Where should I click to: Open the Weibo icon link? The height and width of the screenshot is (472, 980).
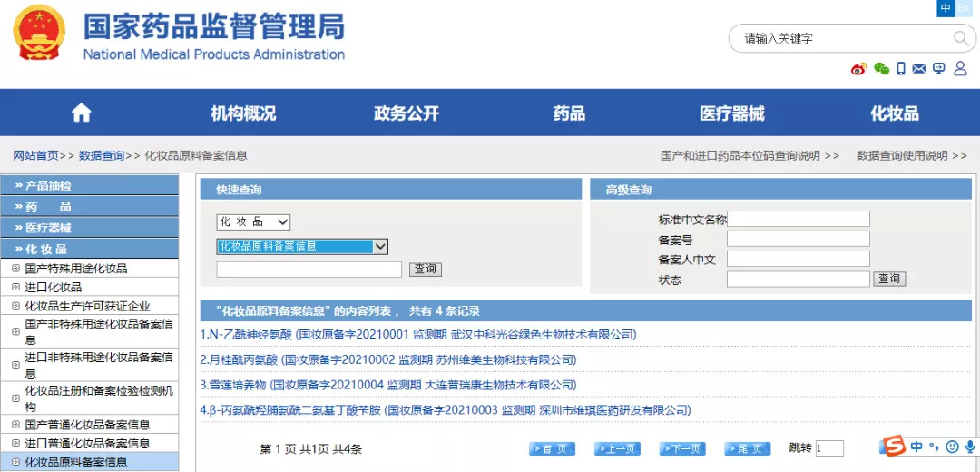tap(858, 69)
